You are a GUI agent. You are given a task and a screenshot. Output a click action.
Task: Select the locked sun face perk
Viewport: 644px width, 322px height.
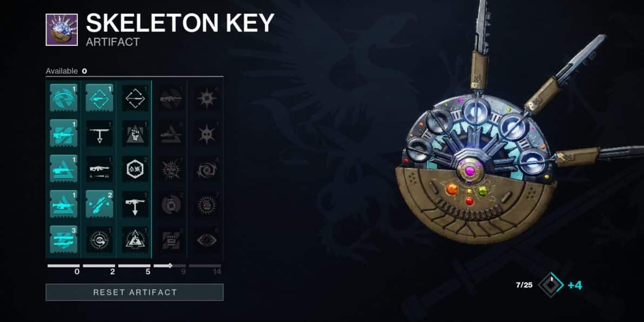(170, 169)
